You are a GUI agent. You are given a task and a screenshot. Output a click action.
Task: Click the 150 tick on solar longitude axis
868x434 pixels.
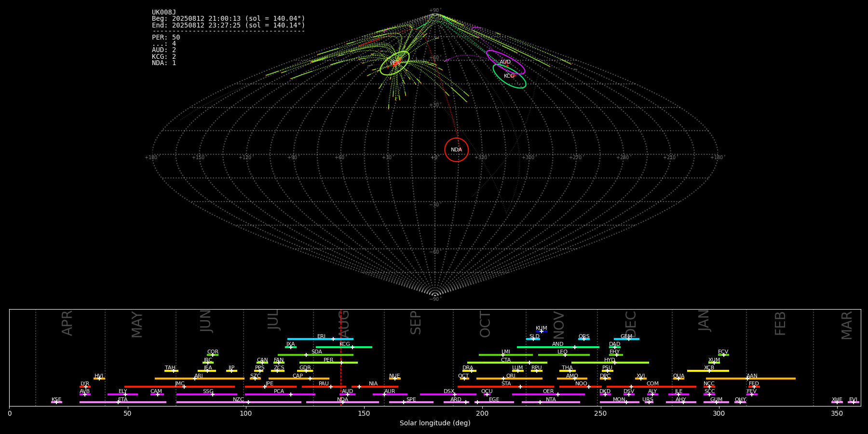click(364, 414)
